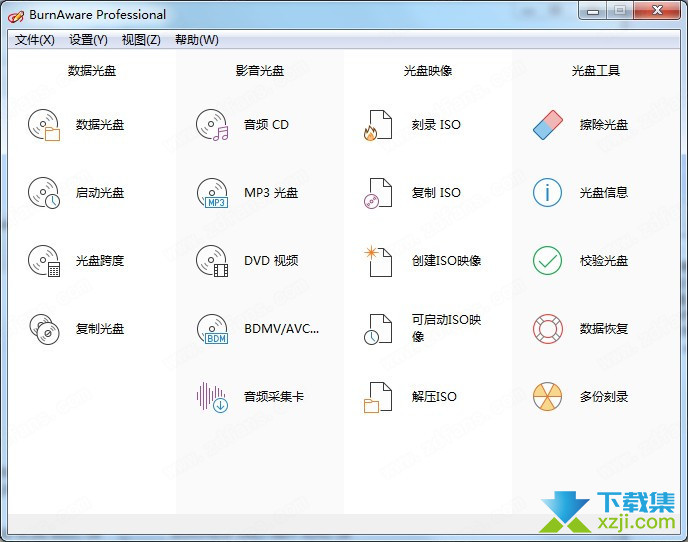
Task: Launch 解压ISO via its text label
Action: (434, 397)
